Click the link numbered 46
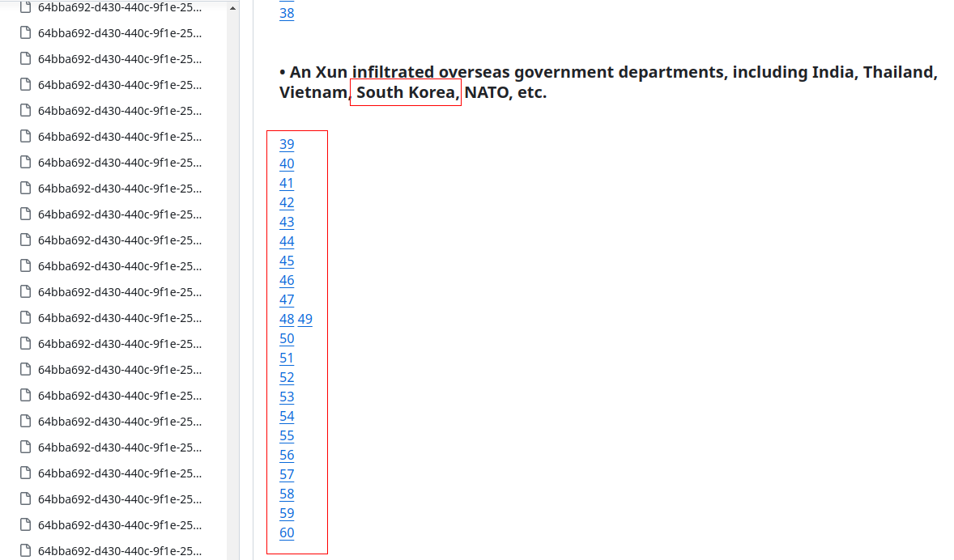Viewport: 954px width, 560px height. click(287, 280)
